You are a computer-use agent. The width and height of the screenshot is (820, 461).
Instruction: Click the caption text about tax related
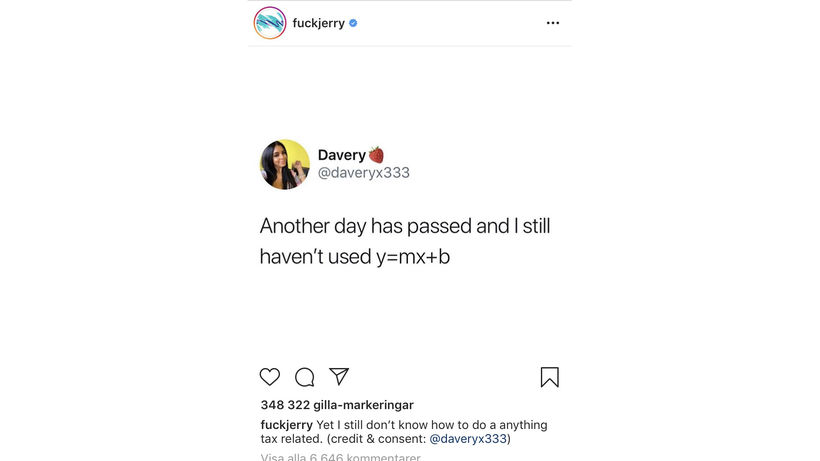click(404, 432)
